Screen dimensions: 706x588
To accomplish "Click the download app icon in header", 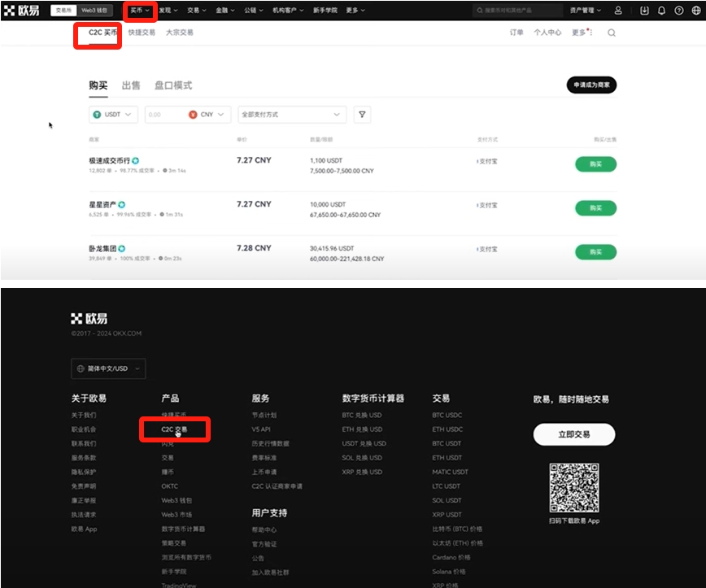I will (644, 11).
